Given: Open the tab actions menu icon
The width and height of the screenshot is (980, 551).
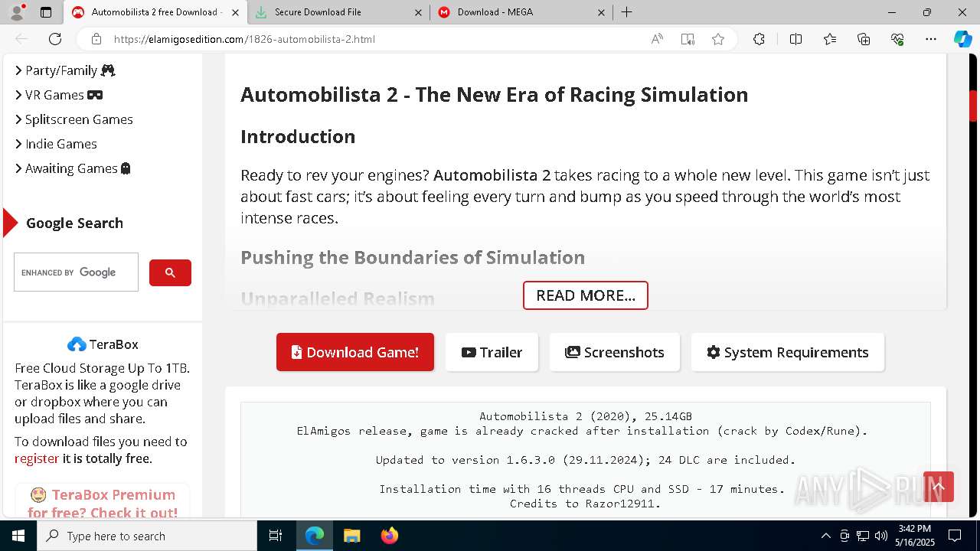Looking at the screenshot, I should pos(46,12).
